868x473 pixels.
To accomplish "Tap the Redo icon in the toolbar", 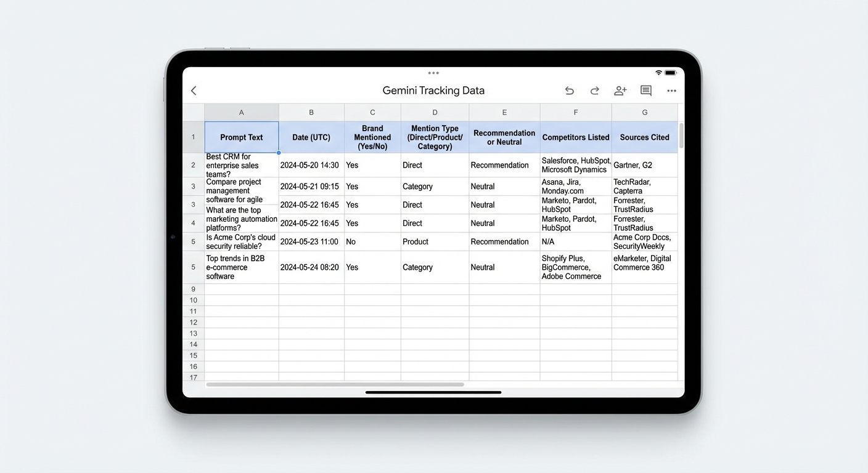I will pos(594,91).
